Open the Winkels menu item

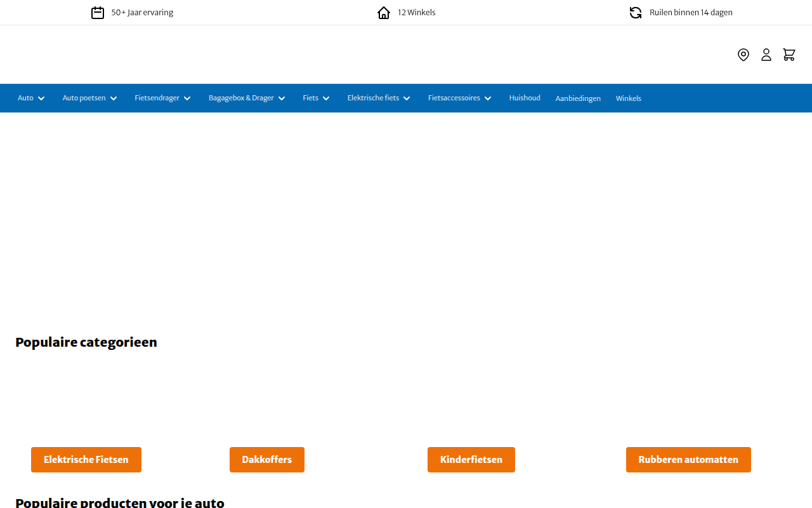(x=629, y=98)
